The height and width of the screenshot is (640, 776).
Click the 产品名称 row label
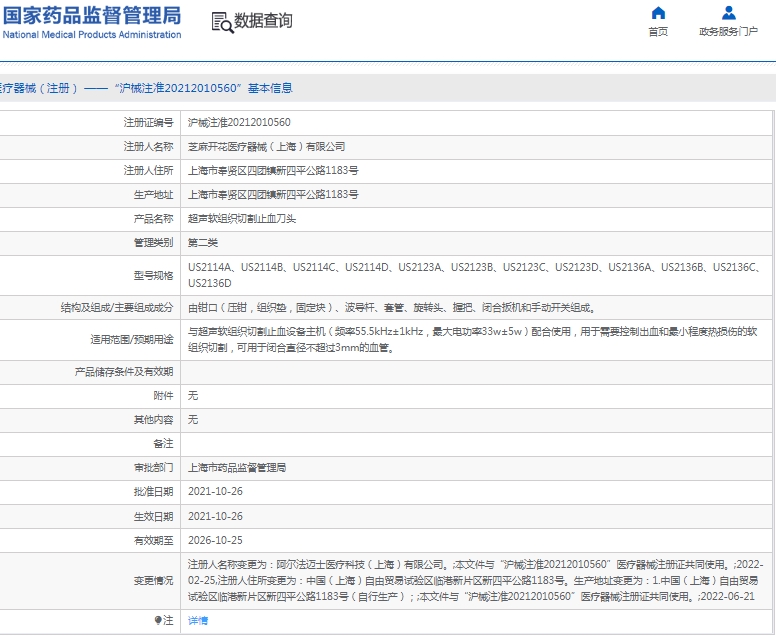pyautogui.click(x=153, y=219)
